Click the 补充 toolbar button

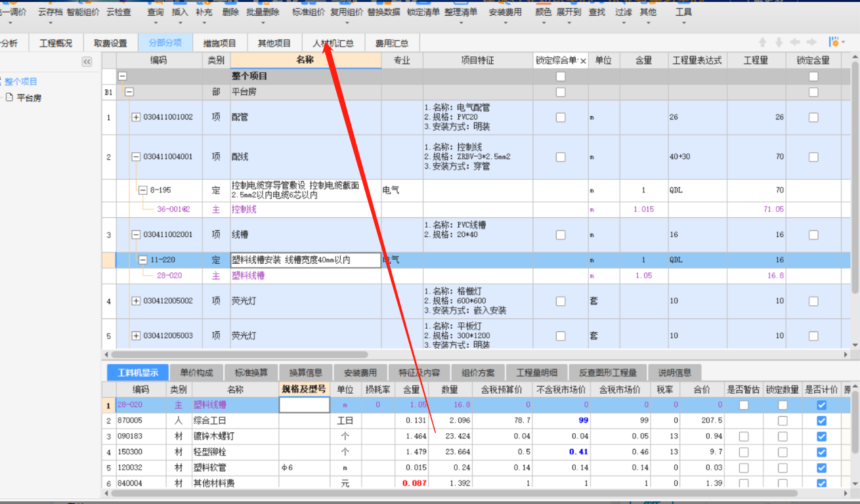(204, 12)
